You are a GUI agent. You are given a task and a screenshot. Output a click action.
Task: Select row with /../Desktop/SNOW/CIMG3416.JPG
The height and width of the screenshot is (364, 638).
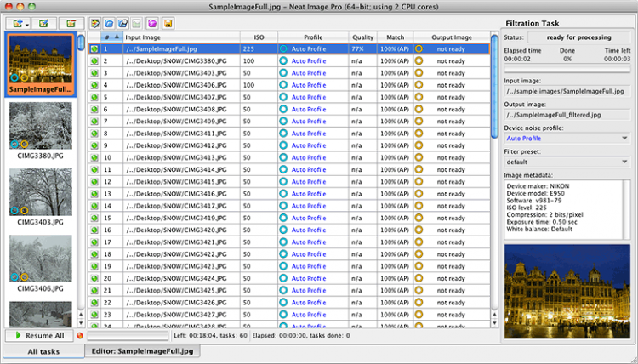289,194
